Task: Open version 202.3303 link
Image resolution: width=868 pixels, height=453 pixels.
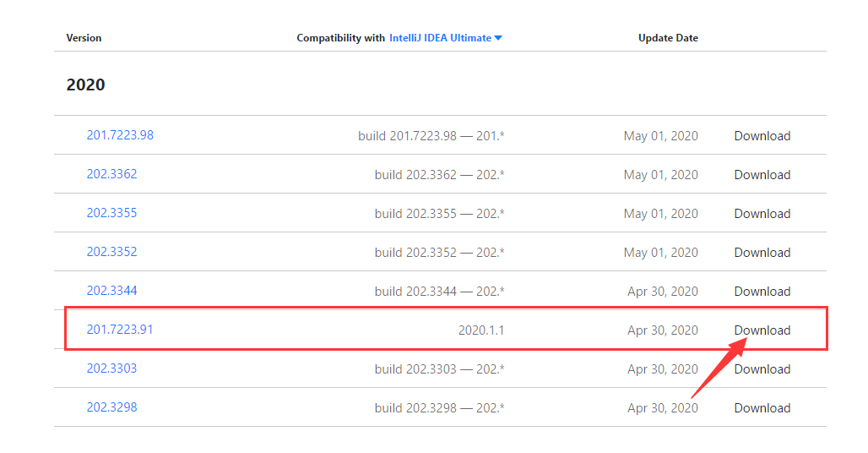Action: pyautogui.click(x=111, y=368)
